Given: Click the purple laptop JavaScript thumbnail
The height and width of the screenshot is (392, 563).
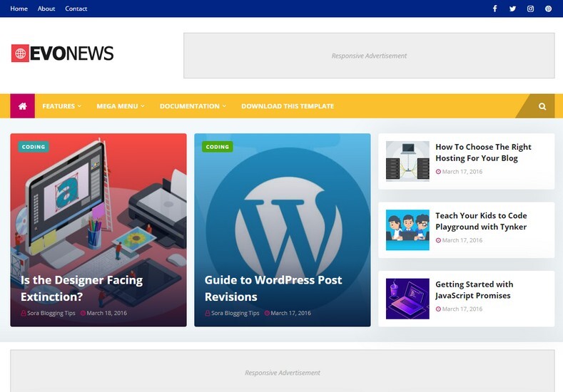Looking at the screenshot, I should (407, 299).
